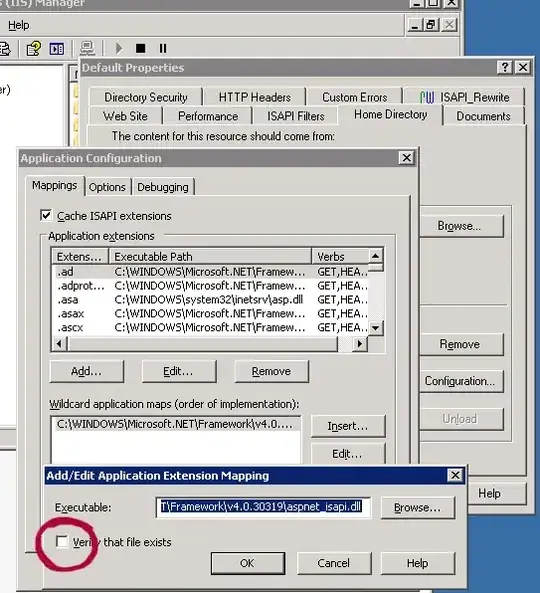Click the Start item play toolbar icon
The image size is (540, 593).
[x=119, y=48]
